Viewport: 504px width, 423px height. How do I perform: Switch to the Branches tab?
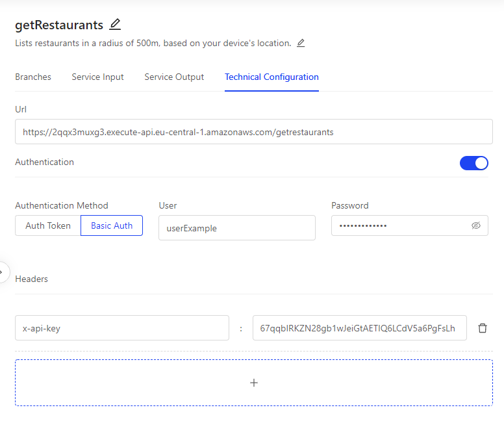click(x=33, y=77)
